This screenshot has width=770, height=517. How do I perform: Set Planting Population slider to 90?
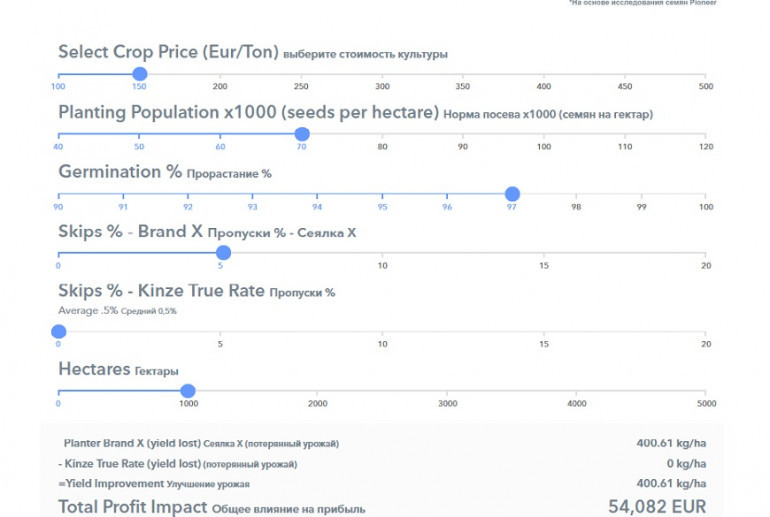463,134
